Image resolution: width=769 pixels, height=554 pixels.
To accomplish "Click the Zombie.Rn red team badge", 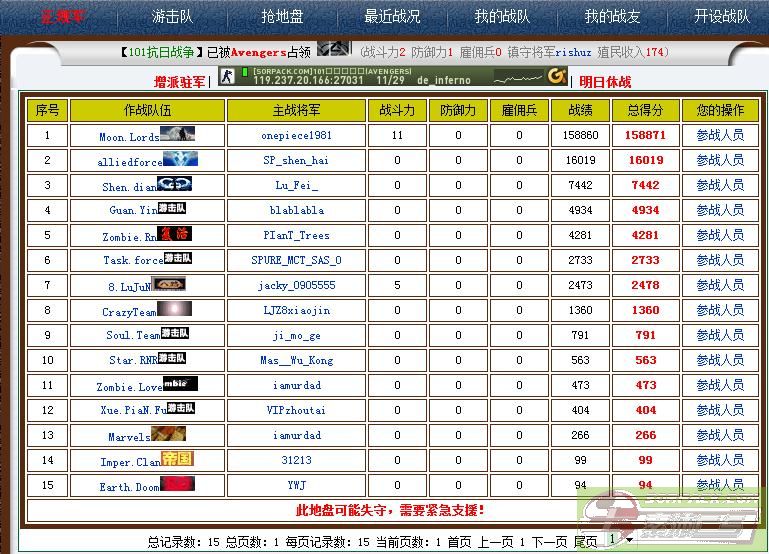I will coord(174,234).
